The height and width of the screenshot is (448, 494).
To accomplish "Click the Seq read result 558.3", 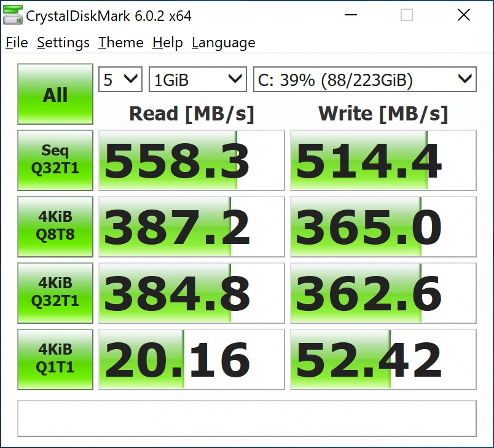I will point(192,160).
